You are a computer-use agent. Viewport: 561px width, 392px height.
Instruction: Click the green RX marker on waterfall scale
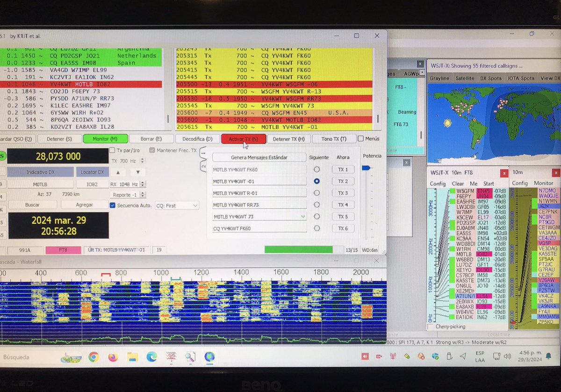(176, 279)
